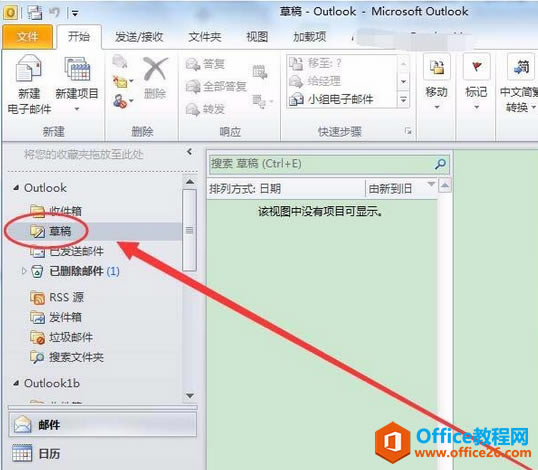Viewport: 538px width, 470px height.
Task: Click the search magnifier icon in search box
Action: (x=440, y=164)
